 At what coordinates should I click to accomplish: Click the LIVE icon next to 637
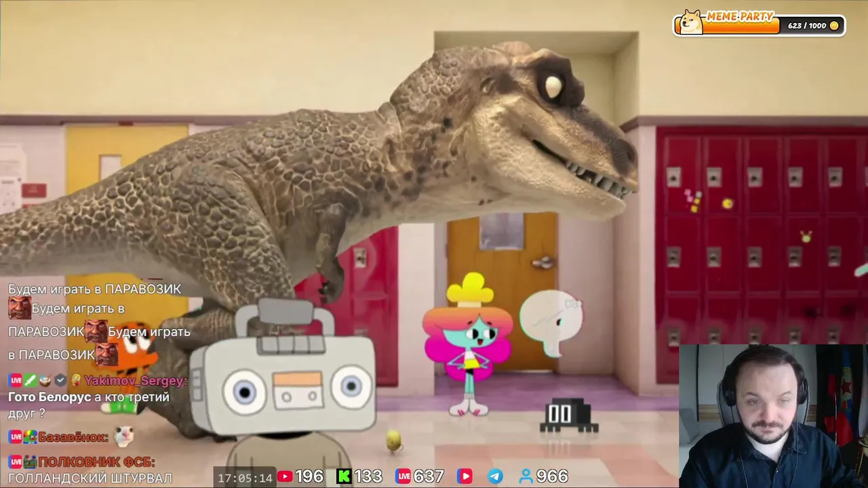(403, 476)
